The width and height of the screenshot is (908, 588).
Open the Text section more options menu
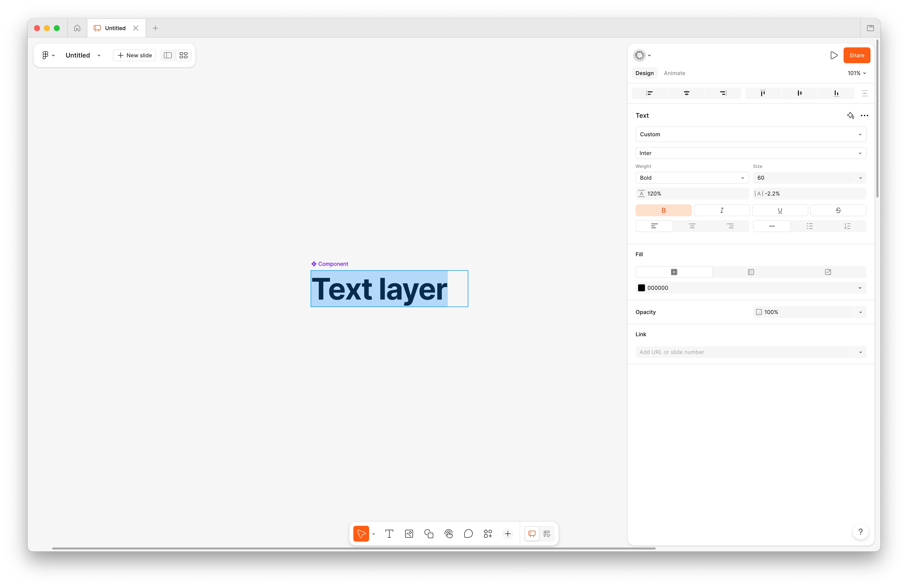click(x=865, y=116)
